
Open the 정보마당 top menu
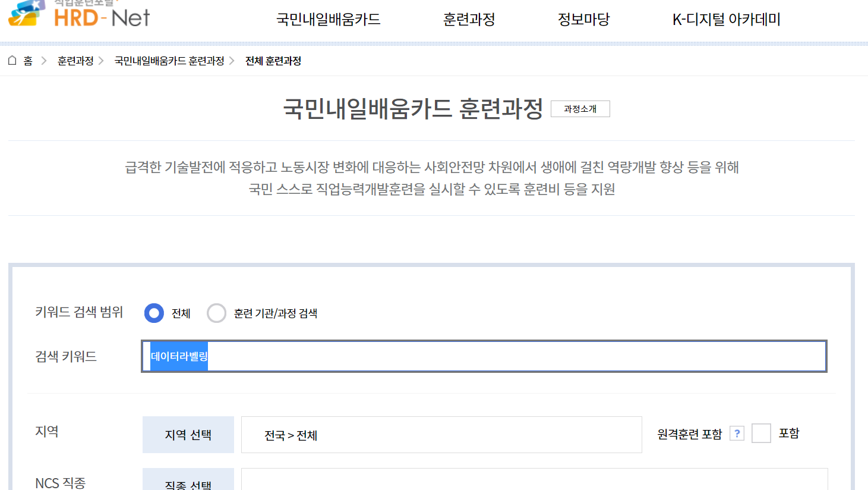coord(584,20)
